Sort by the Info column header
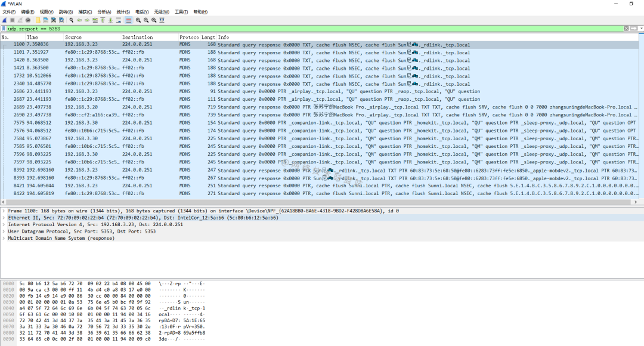Image resolution: width=644 pixels, height=346 pixels. [x=427, y=37]
